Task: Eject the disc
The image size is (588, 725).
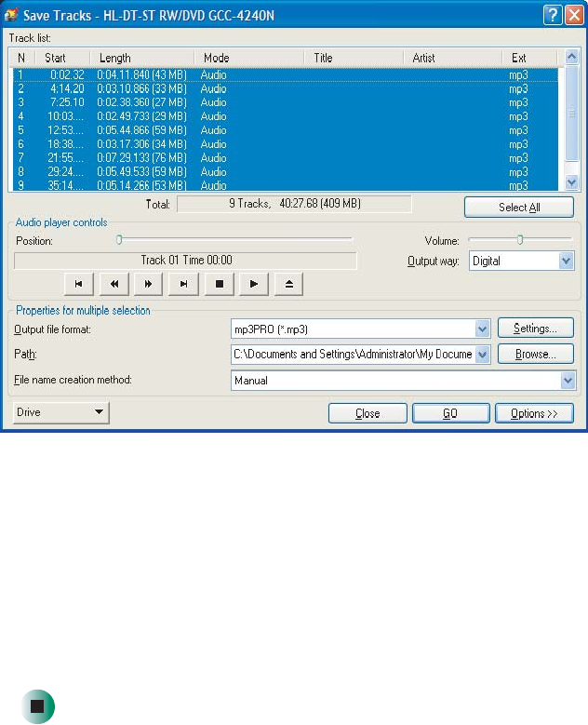Action: (x=289, y=284)
